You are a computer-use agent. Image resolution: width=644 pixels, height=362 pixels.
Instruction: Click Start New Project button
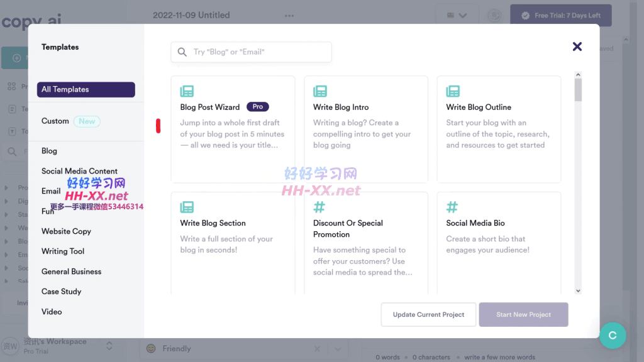524,315
